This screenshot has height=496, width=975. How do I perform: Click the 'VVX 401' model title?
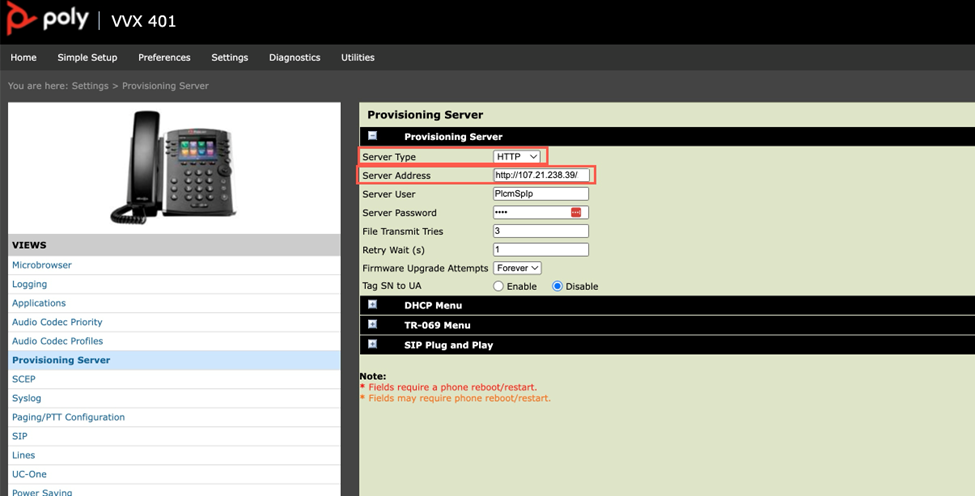(x=144, y=21)
